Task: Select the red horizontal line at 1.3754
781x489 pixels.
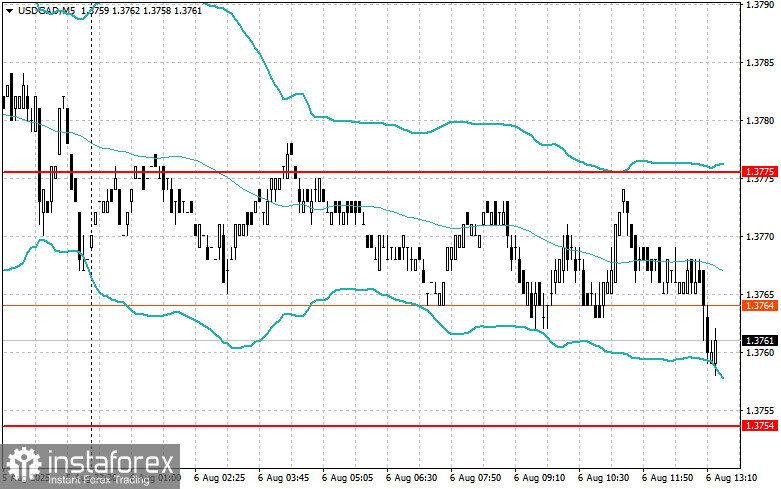Action: click(x=371, y=426)
